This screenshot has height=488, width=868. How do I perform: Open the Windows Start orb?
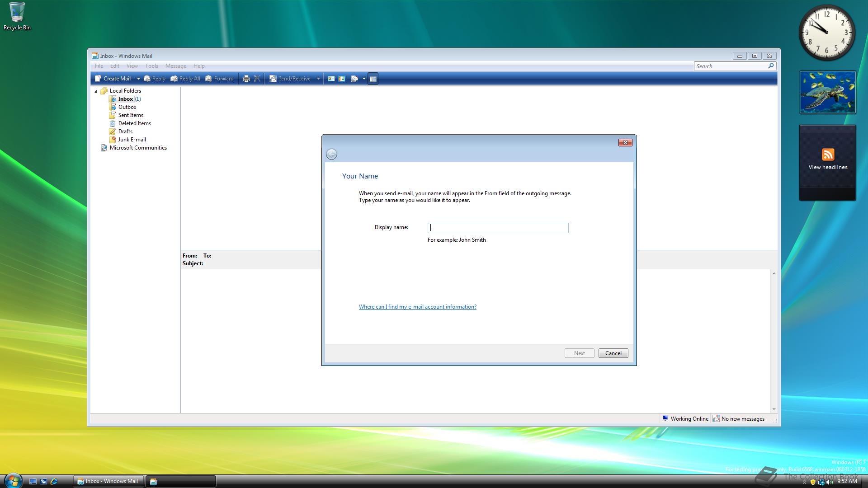click(x=12, y=480)
